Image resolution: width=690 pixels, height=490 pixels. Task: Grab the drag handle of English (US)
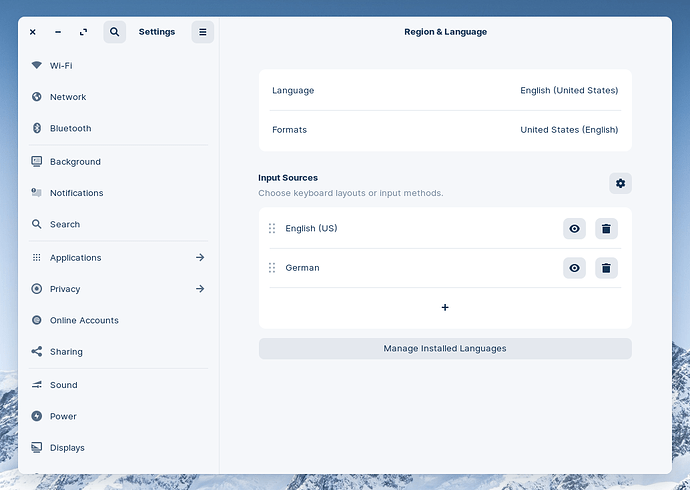[272, 228]
